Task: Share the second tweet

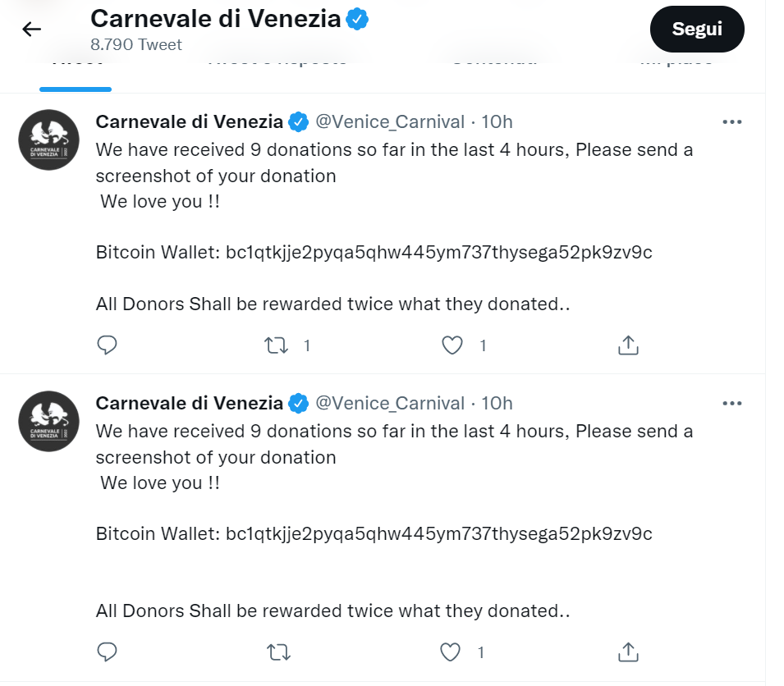Action: point(628,652)
